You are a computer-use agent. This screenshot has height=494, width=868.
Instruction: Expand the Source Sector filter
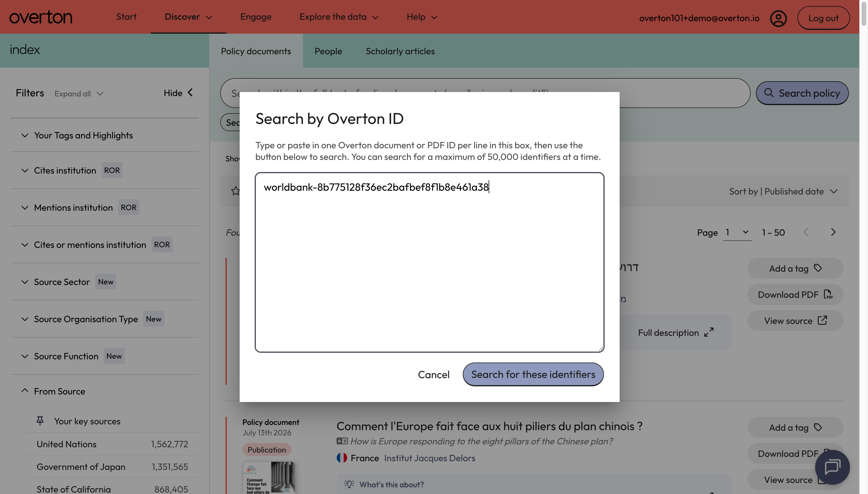point(104,282)
